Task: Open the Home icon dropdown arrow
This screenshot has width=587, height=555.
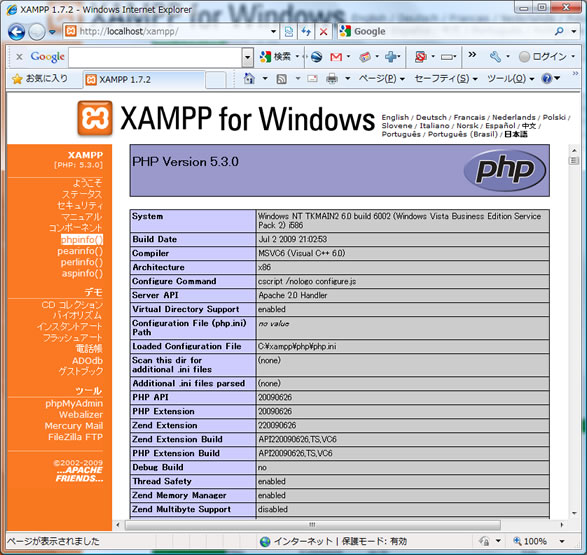Action: pyautogui.click(x=265, y=79)
